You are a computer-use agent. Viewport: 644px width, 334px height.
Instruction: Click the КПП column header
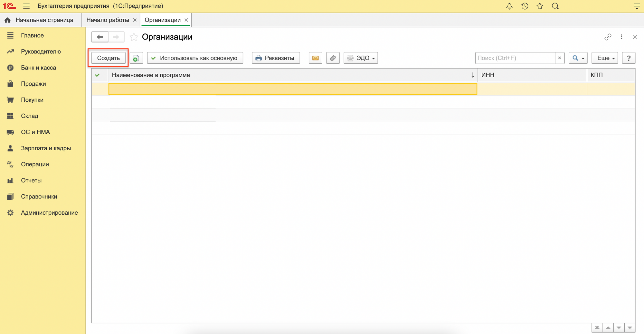[611, 75]
